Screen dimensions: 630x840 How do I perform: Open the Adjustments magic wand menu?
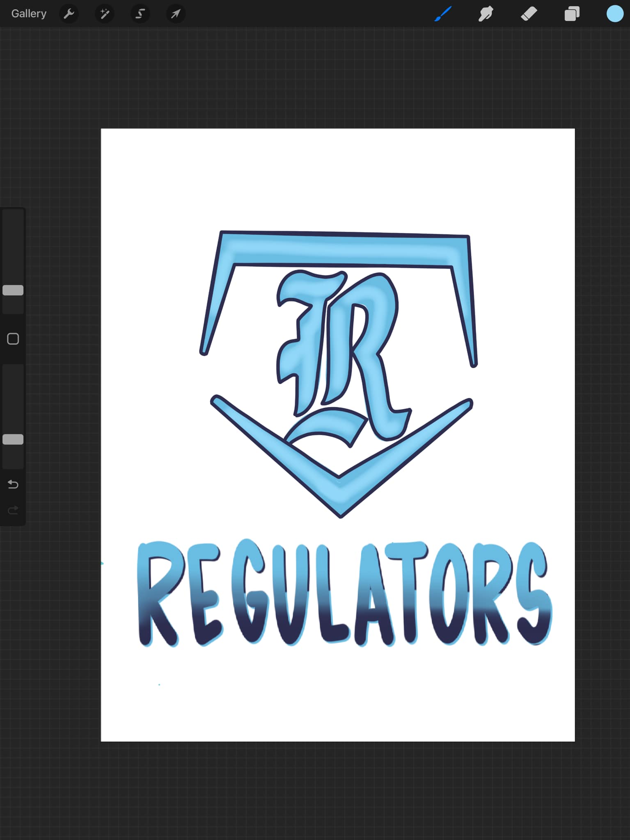point(105,14)
